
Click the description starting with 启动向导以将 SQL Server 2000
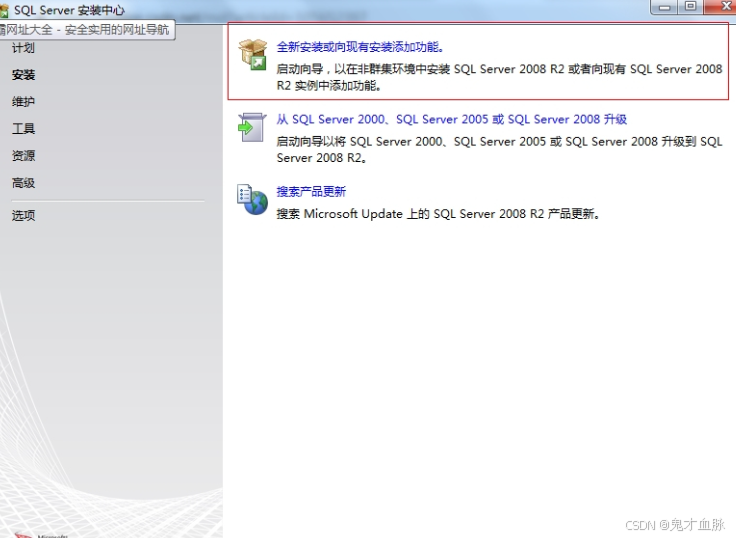[499, 149]
